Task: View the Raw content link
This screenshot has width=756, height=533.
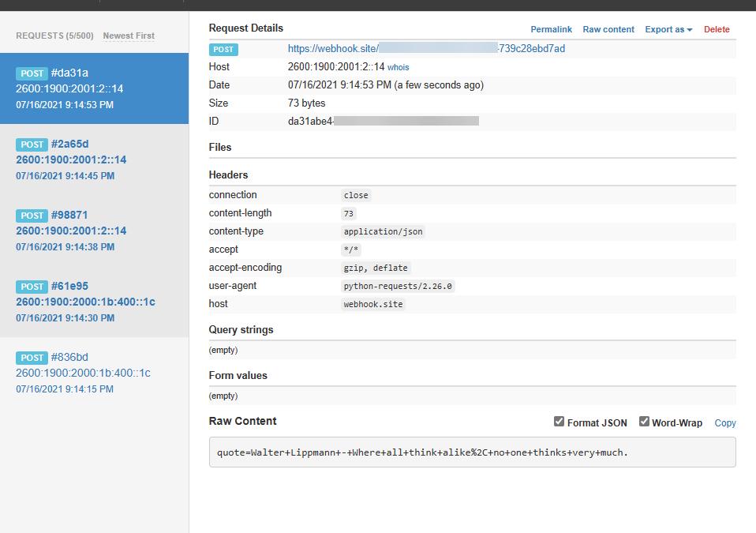Action: [x=608, y=29]
